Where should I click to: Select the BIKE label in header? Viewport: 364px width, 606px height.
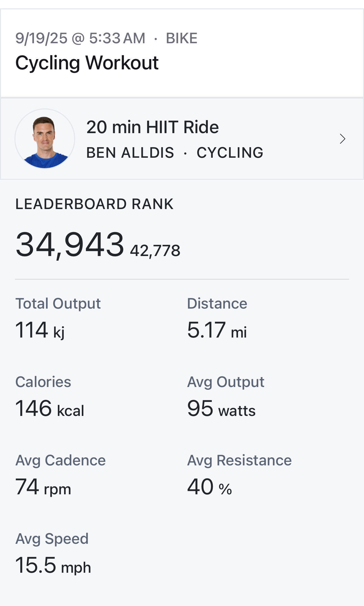(x=181, y=38)
